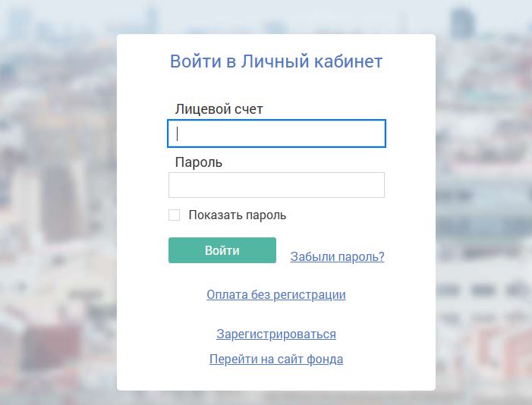The width and height of the screenshot is (532, 405).
Task: Go to Перейти на сайт фонда link
Action: 276,359
